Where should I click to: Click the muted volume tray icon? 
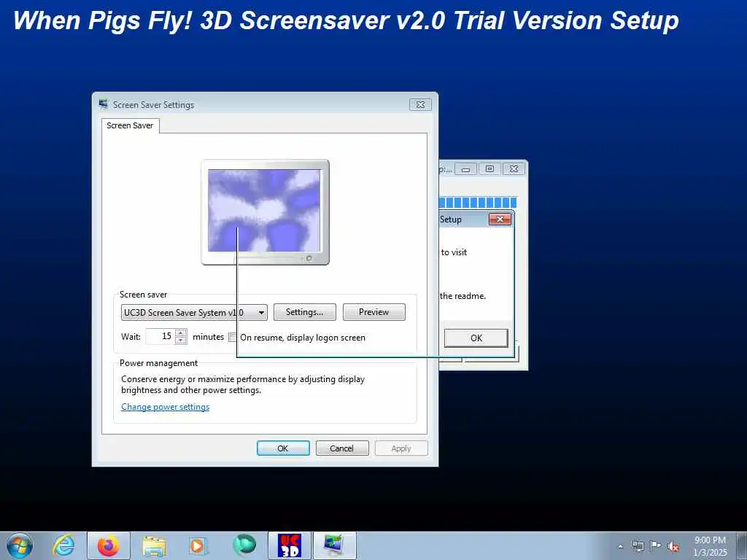[x=673, y=546]
